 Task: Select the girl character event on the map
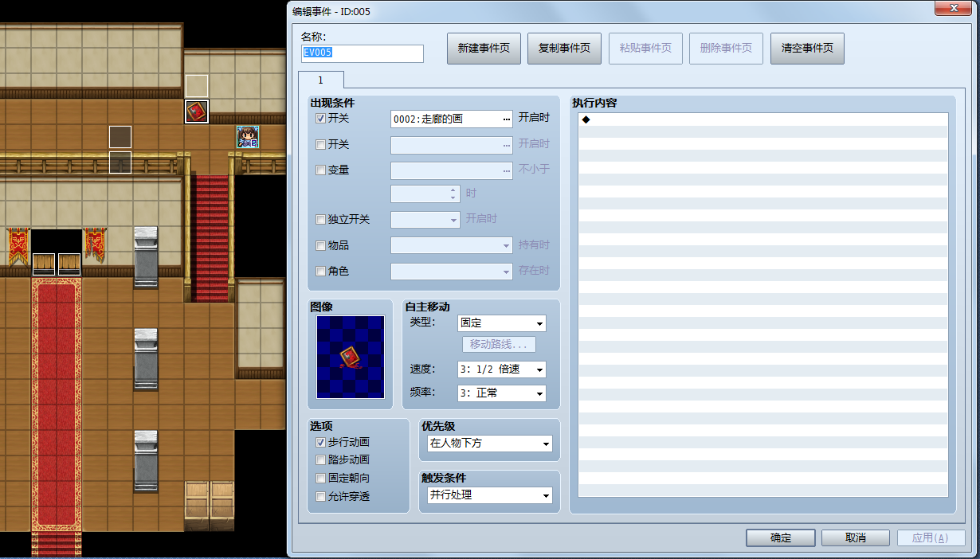click(248, 137)
